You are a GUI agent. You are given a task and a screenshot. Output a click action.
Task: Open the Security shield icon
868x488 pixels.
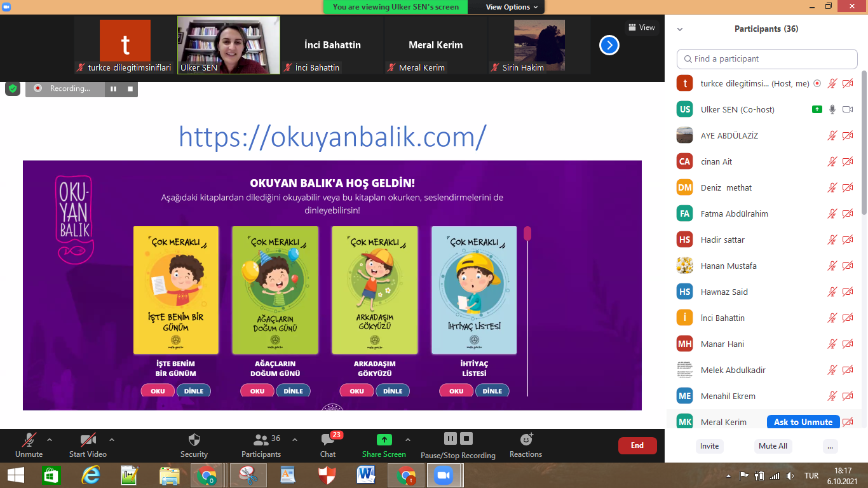pos(194,440)
